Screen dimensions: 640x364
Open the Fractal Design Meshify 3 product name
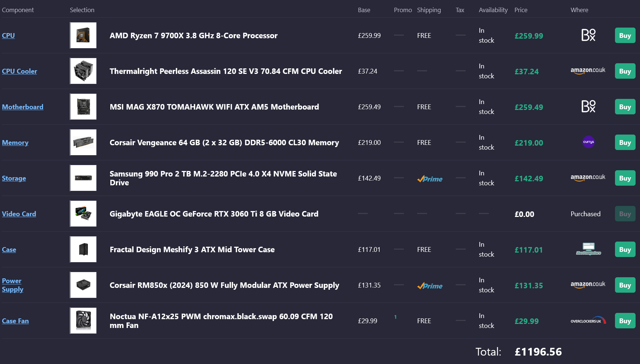(192, 250)
